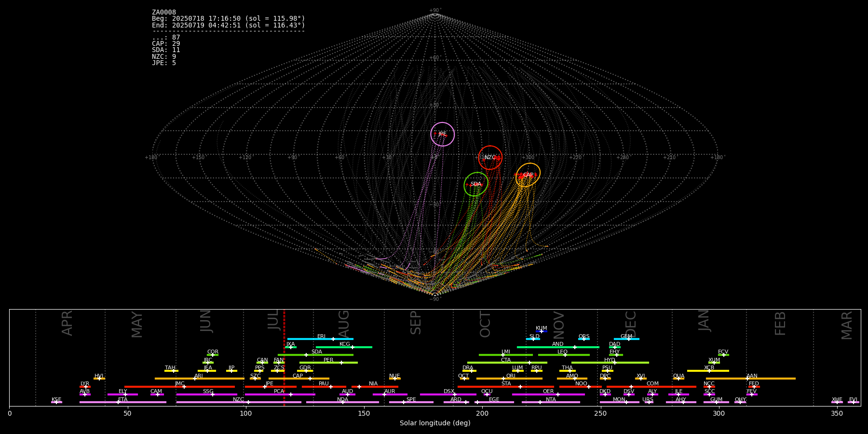Click the AUG month label in timeline

point(344,324)
